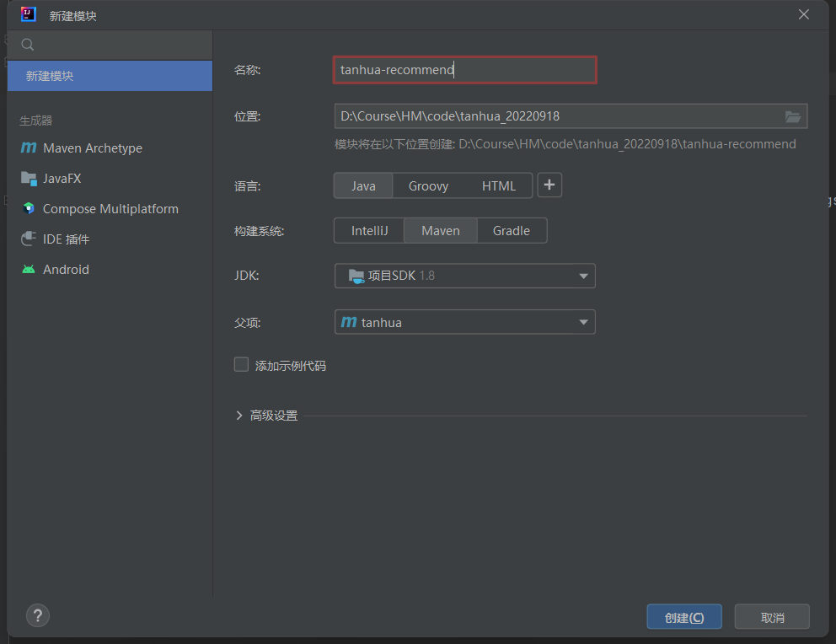The height and width of the screenshot is (644, 836).
Task: Open the JDK 项目SDK dropdown
Action: pyautogui.click(x=464, y=276)
